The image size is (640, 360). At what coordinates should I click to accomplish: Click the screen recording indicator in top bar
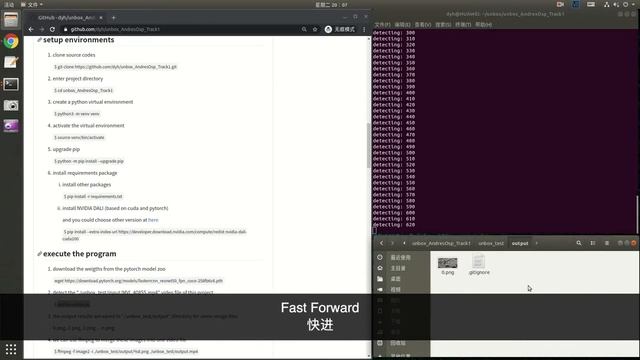pyautogui.click(x=560, y=4)
